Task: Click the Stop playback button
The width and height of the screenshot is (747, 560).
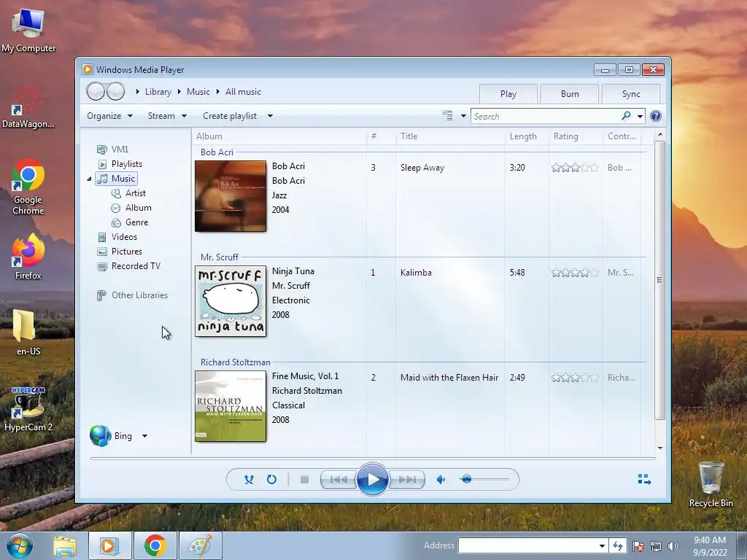Action: [304, 480]
